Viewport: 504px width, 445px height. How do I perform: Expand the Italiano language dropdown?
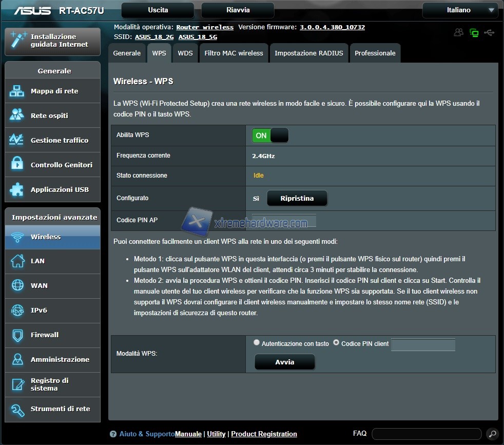coord(460,10)
